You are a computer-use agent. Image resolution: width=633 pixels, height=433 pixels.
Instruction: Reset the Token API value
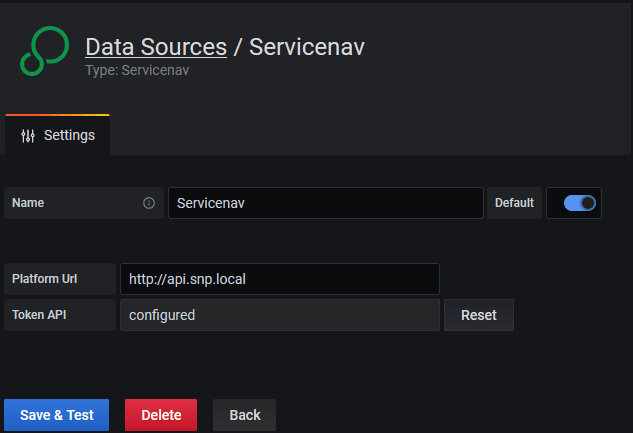pyautogui.click(x=479, y=315)
